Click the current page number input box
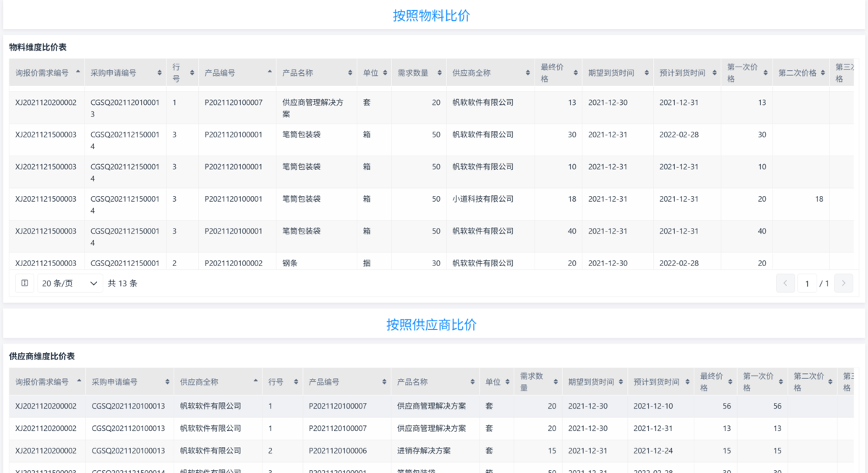This screenshot has width=868, height=473. tap(807, 284)
